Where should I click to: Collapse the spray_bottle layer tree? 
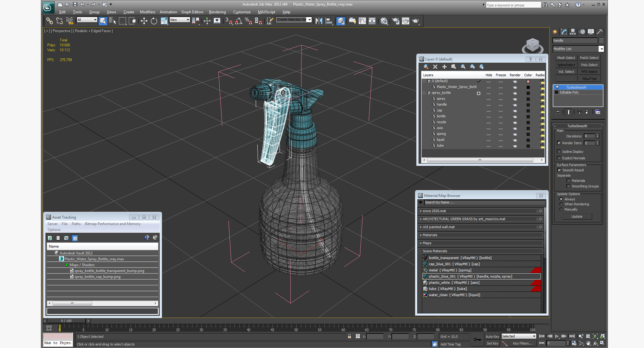[x=424, y=93]
